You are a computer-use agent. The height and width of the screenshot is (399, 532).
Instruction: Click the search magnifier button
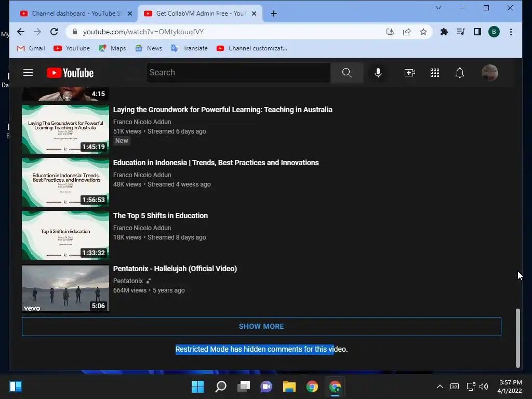pos(347,73)
